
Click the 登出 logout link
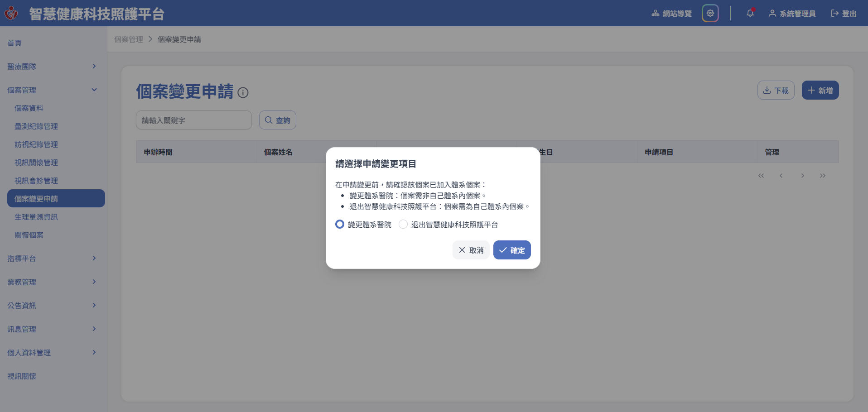point(844,14)
